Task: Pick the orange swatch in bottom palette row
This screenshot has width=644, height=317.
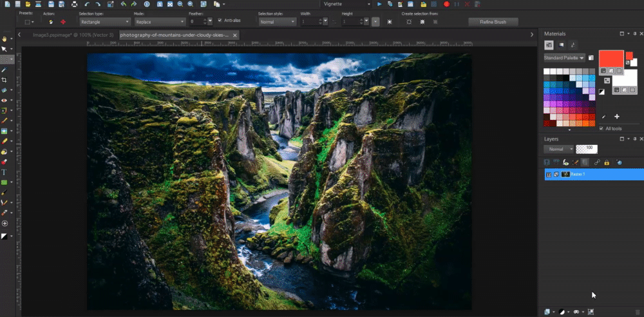Action: (x=585, y=123)
